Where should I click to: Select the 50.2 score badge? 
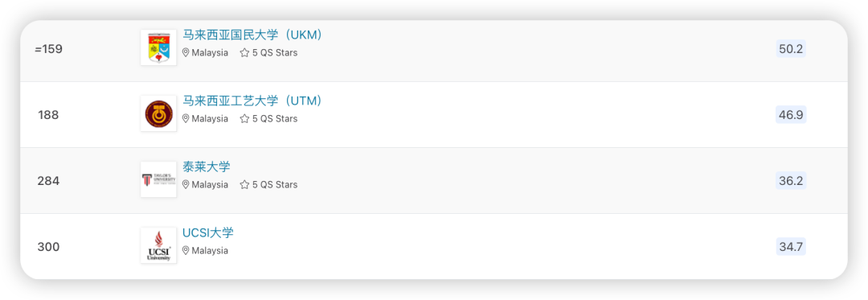pos(791,49)
